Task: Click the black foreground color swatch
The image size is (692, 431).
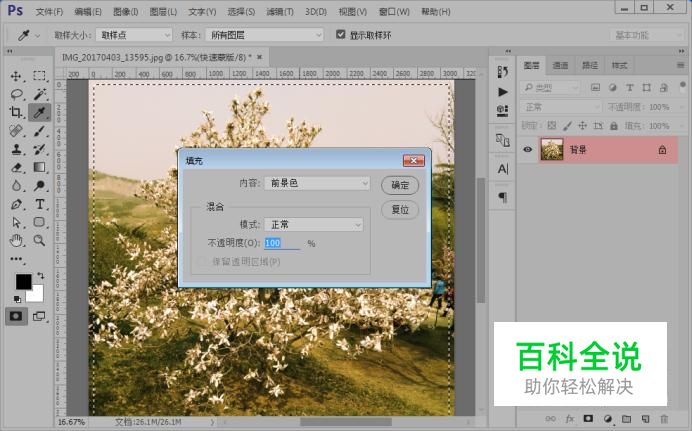Action: tap(23, 281)
